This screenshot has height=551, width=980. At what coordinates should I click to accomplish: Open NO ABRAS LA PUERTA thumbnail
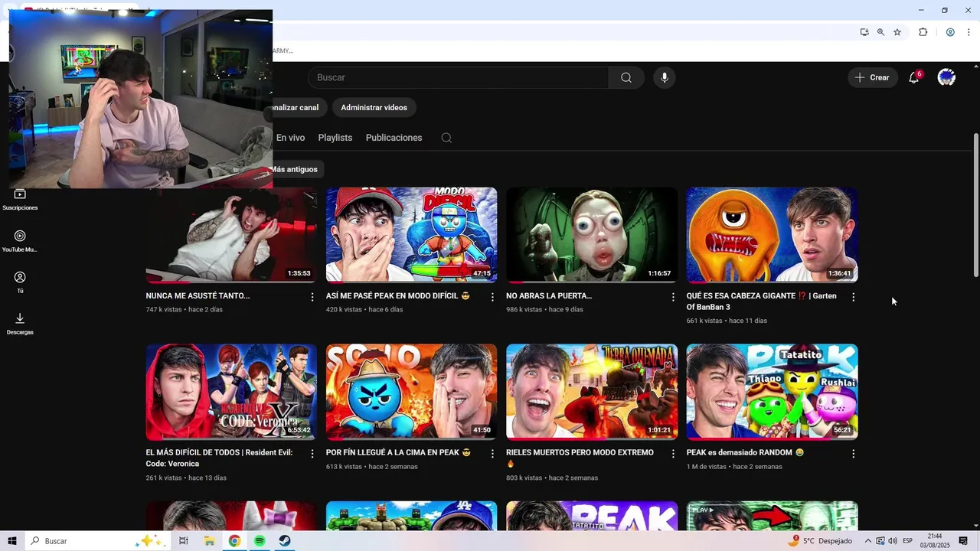point(592,235)
